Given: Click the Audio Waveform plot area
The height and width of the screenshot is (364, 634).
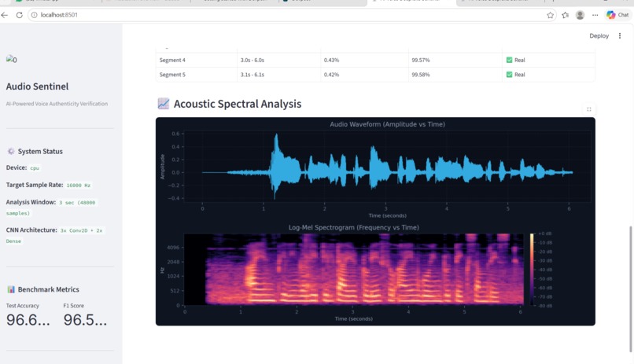Looking at the screenshot, I should [387, 166].
